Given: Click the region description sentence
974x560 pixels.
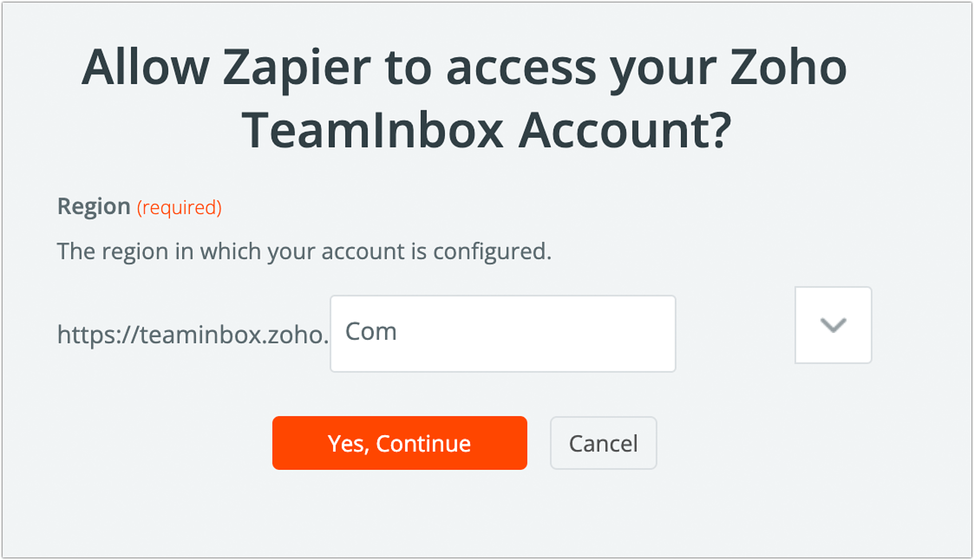Looking at the screenshot, I should [x=304, y=252].
